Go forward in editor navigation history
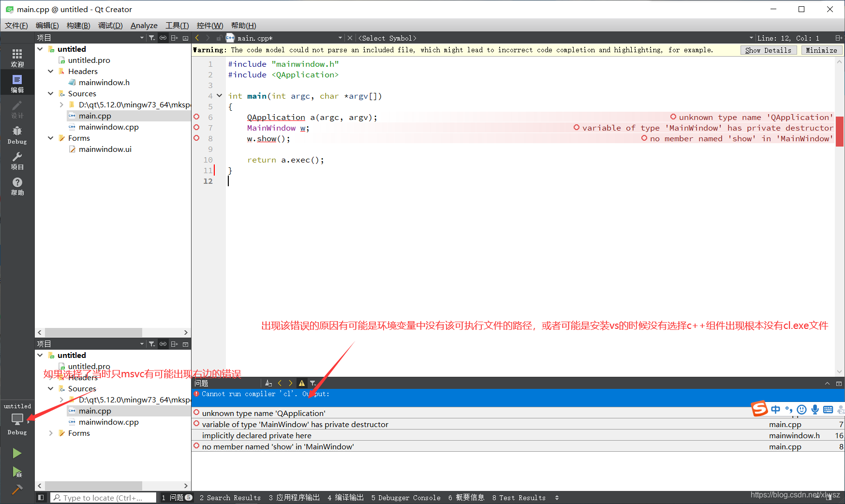Viewport: 845px width, 504px height. (x=208, y=38)
